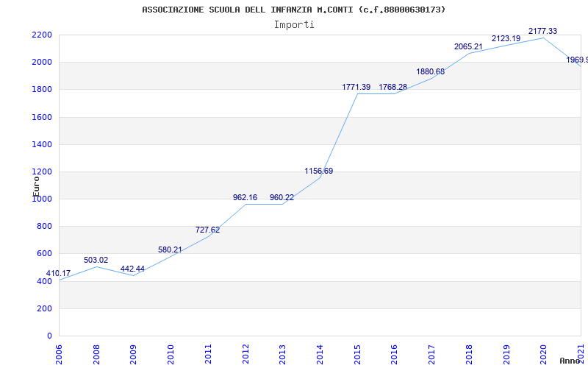
Task: Click x-axis year 2017
Action: pyautogui.click(x=431, y=354)
